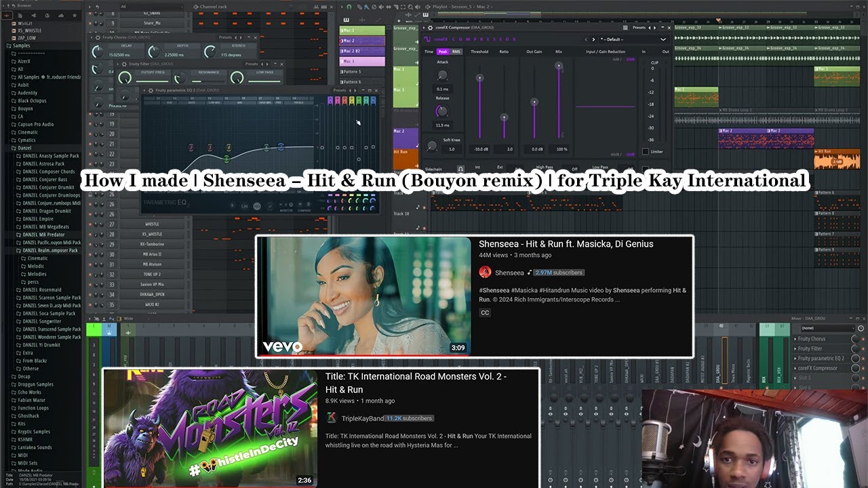868x488 pixels.
Task: Click the cloud icon in Browser toolbar
Action: click(61, 16)
